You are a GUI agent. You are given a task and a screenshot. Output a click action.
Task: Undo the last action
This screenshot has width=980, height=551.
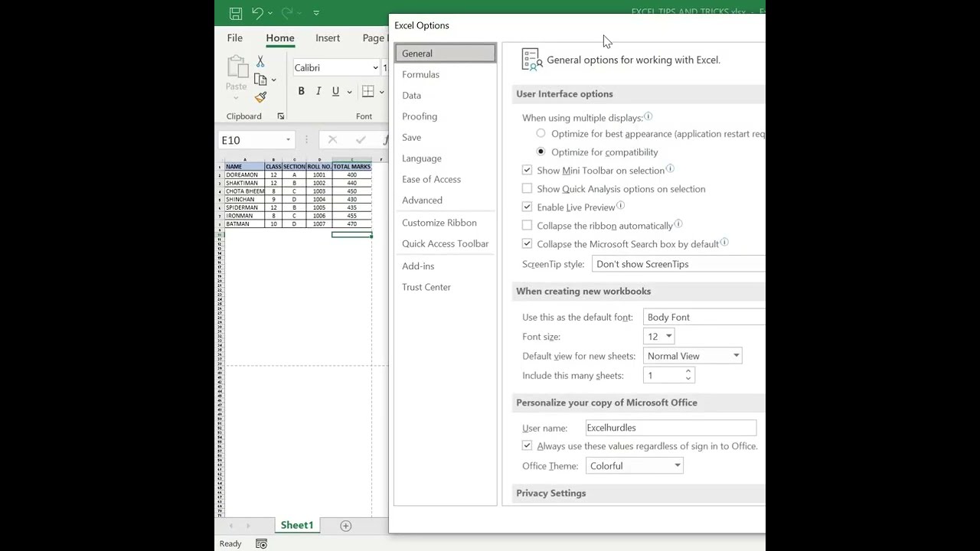[x=257, y=13]
